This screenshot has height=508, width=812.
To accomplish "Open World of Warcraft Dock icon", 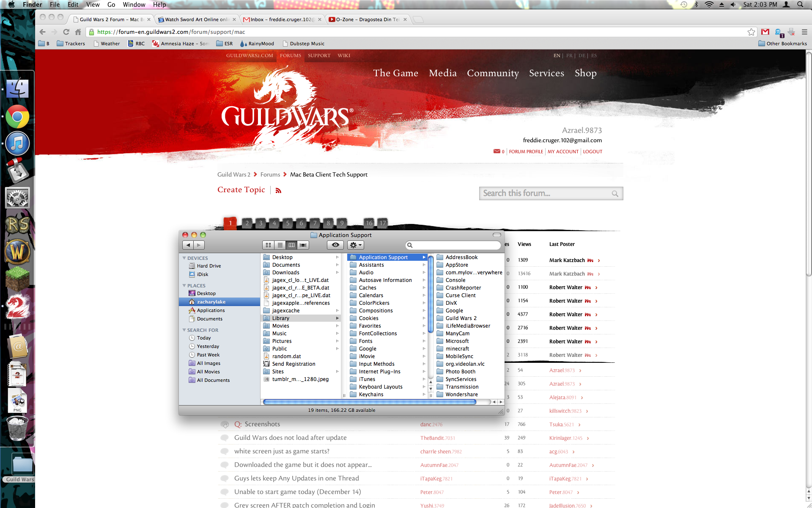I will click(17, 252).
